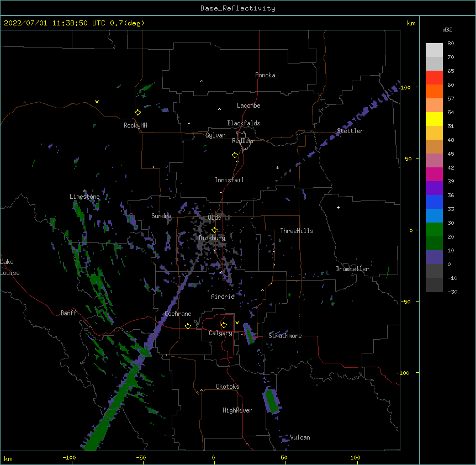Pick the white-gray top swatch below 80 dBZ
This screenshot has height=465, width=476.
[434, 50]
